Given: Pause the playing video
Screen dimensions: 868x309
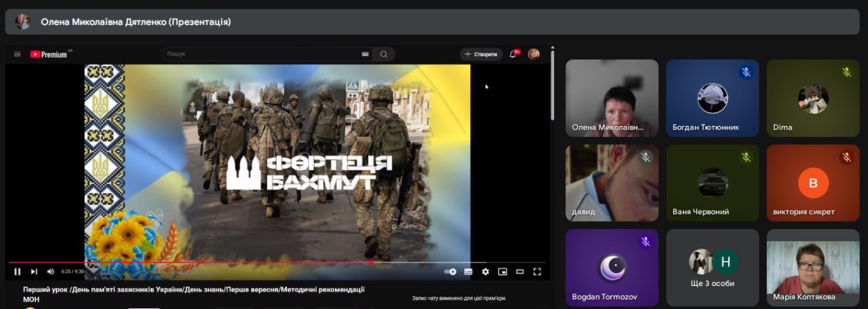Looking at the screenshot, I should click(17, 272).
